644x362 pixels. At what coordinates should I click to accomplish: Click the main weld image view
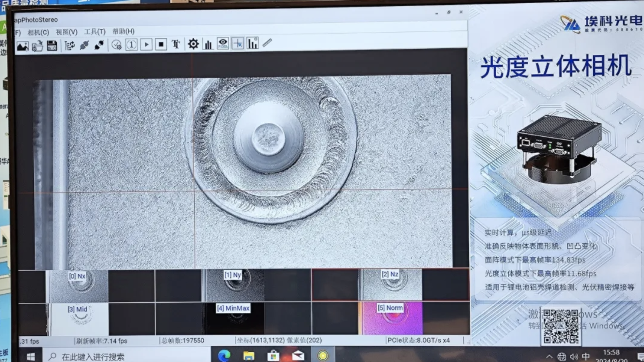pyautogui.click(x=243, y=172)
